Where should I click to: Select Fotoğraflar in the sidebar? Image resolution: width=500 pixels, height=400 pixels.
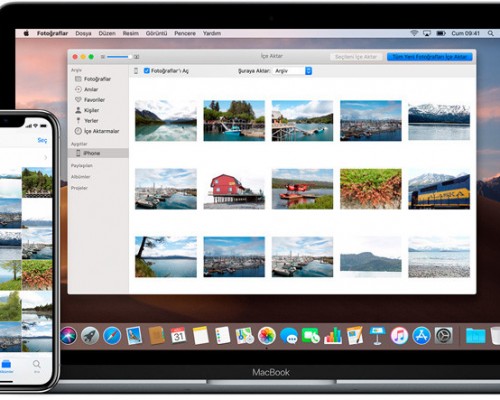[x=98, y=79]
